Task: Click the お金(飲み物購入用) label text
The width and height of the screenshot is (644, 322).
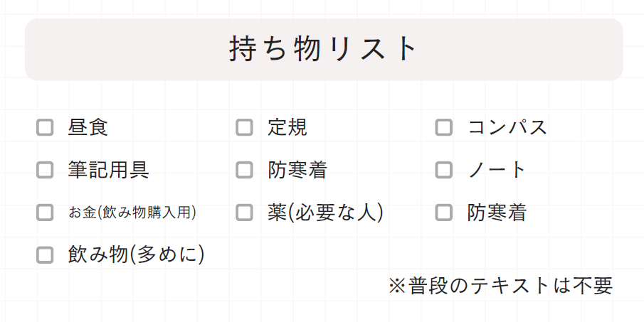Action: (x=132, y=212)
